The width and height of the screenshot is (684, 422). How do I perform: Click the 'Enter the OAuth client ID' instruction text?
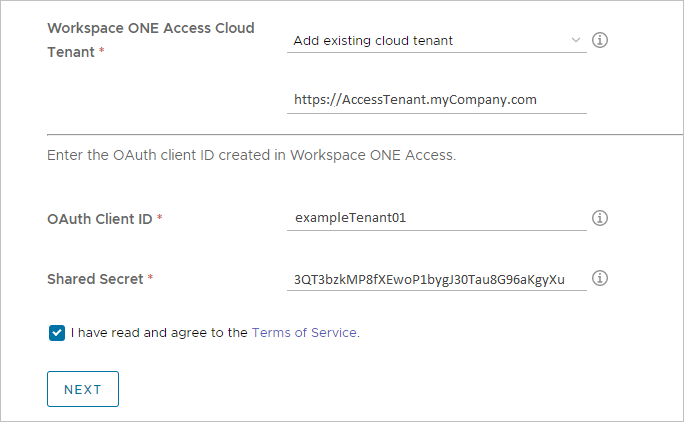251,155
